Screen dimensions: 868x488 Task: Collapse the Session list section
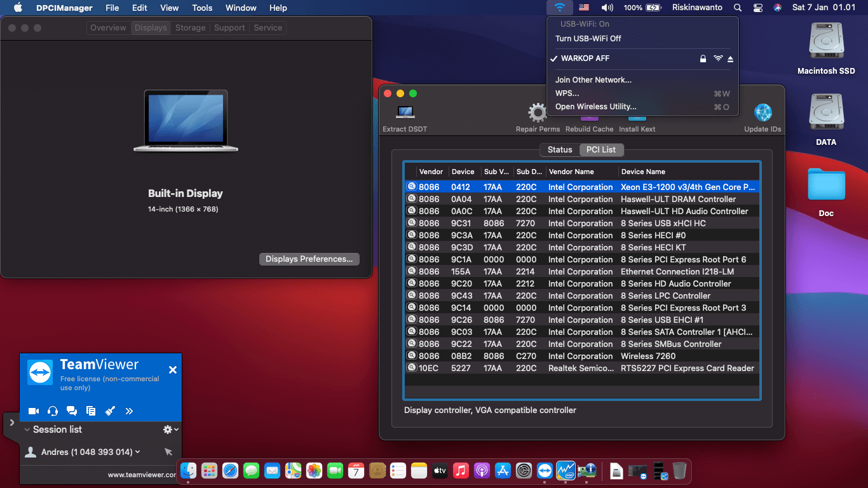27,430
